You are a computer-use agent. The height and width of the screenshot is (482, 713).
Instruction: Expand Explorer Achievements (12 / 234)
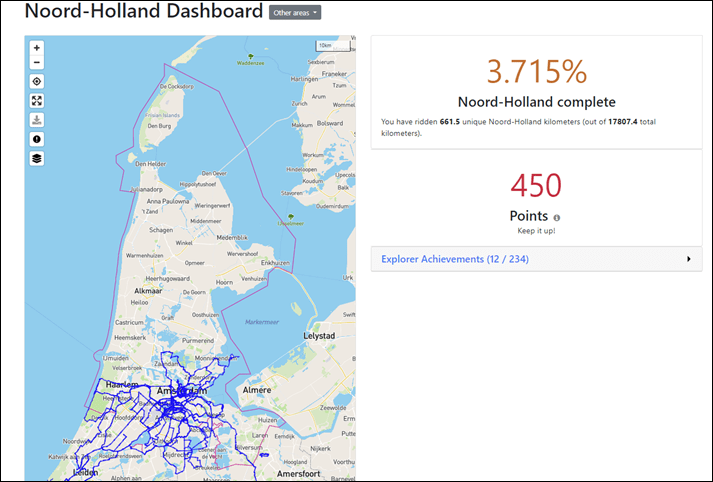(537, 259)
